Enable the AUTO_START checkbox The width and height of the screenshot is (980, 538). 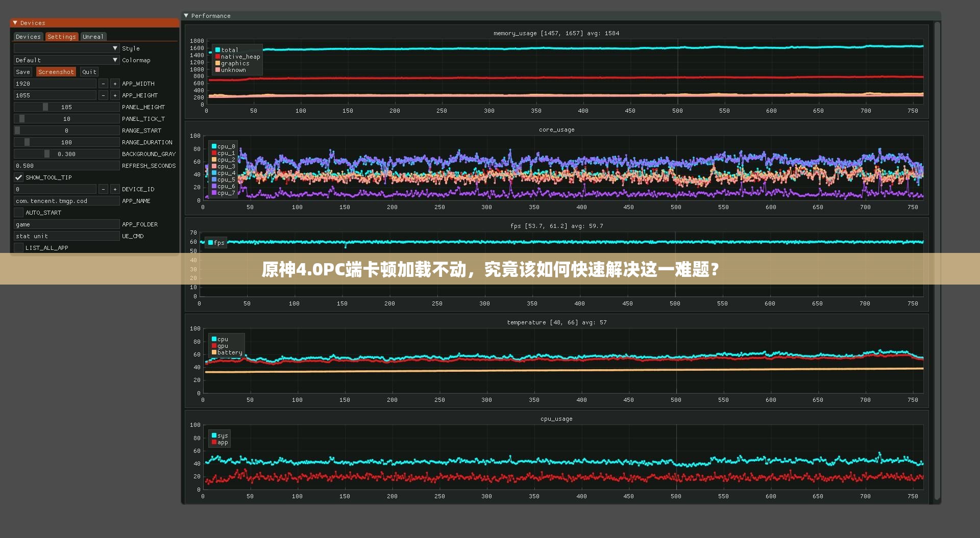pyautogui.click(x=18, y=213)
